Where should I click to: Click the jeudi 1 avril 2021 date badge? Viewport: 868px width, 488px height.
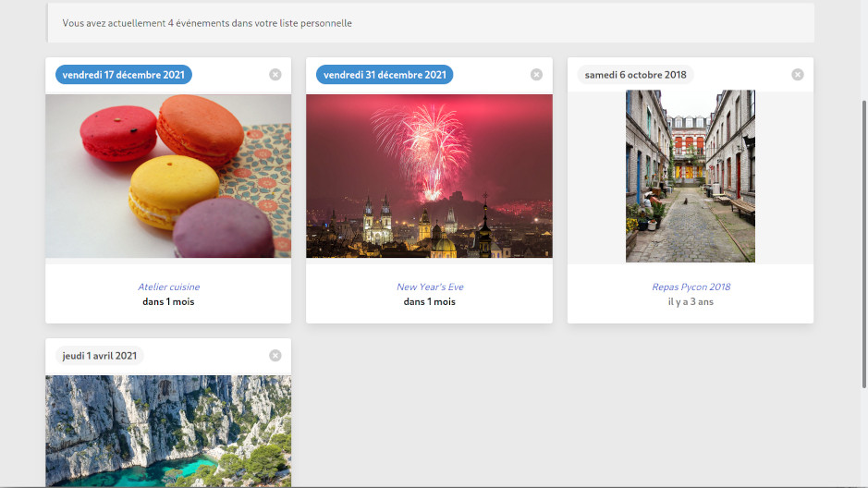coord(100,356)
